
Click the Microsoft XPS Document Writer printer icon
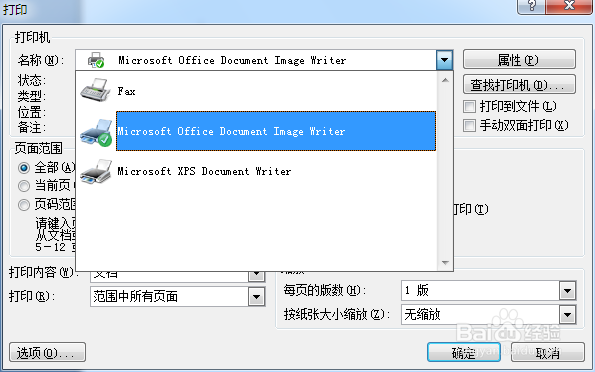point(96,172)
